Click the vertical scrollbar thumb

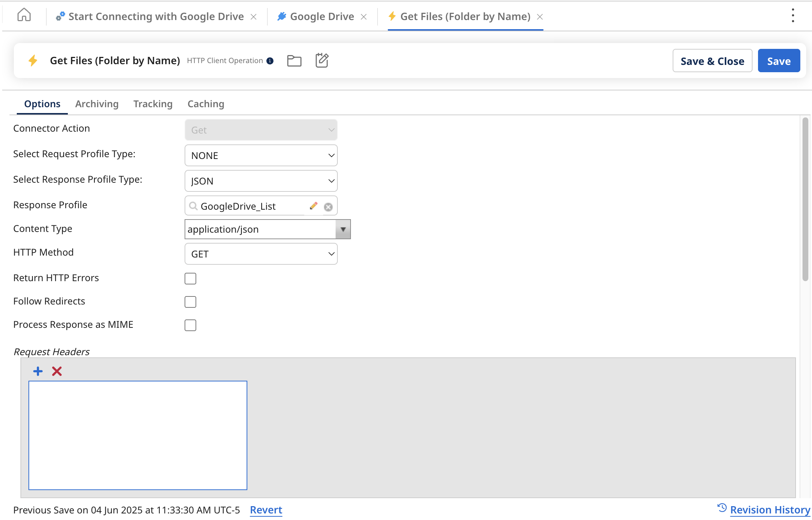click(x=805, y=199)
